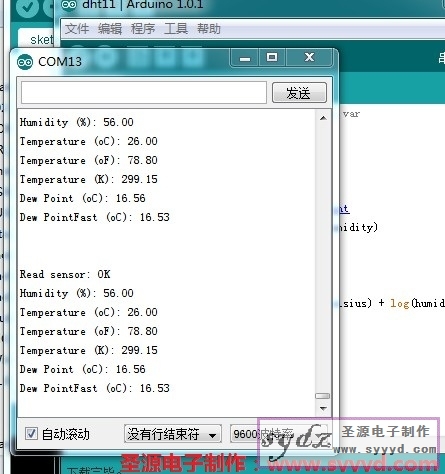Viewport: 445px width, 474px height.
Task: Click the 'Read sensor: OK' output line
Action: click(65, 274)
